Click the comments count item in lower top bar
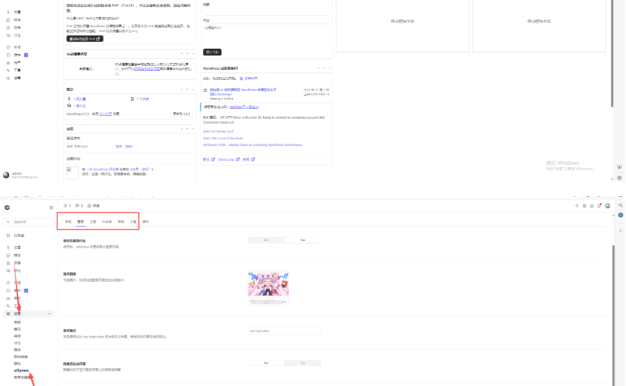This screenshot has width=626, height=386. coord(79,206)
